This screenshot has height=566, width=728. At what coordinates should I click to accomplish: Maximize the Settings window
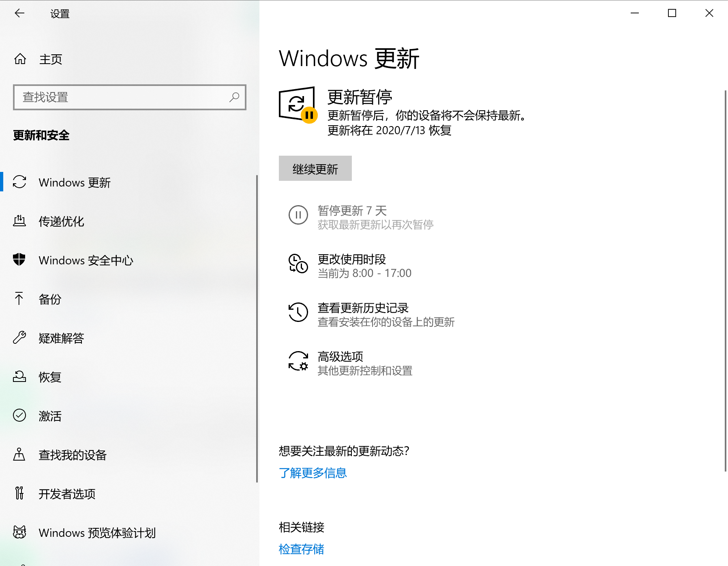[x=672, y=13]
